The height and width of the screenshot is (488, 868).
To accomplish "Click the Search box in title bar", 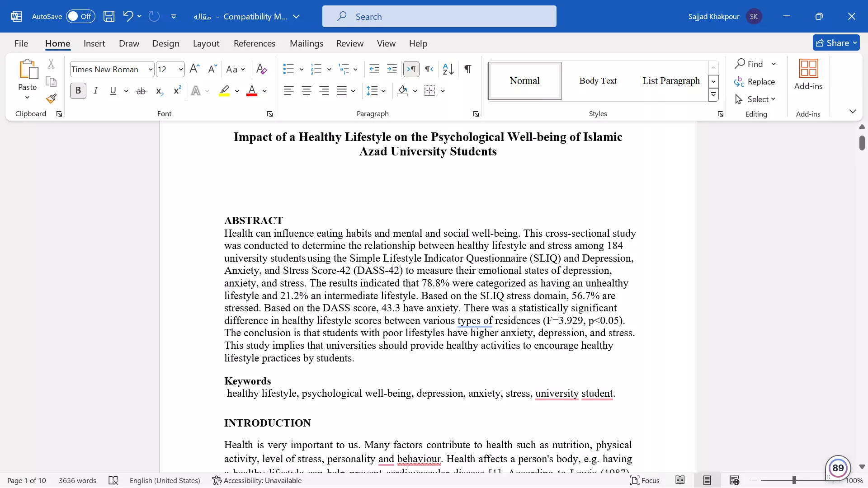I will click(439, 16).
